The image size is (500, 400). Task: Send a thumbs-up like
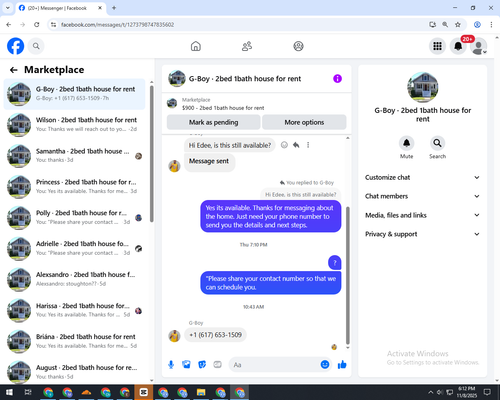click(342, 365)
